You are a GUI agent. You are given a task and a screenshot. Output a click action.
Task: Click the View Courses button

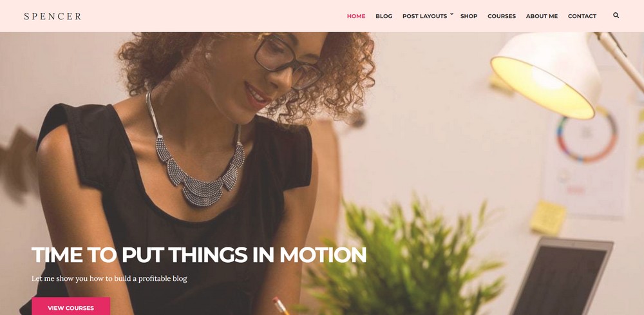click(x=71, y=306)
